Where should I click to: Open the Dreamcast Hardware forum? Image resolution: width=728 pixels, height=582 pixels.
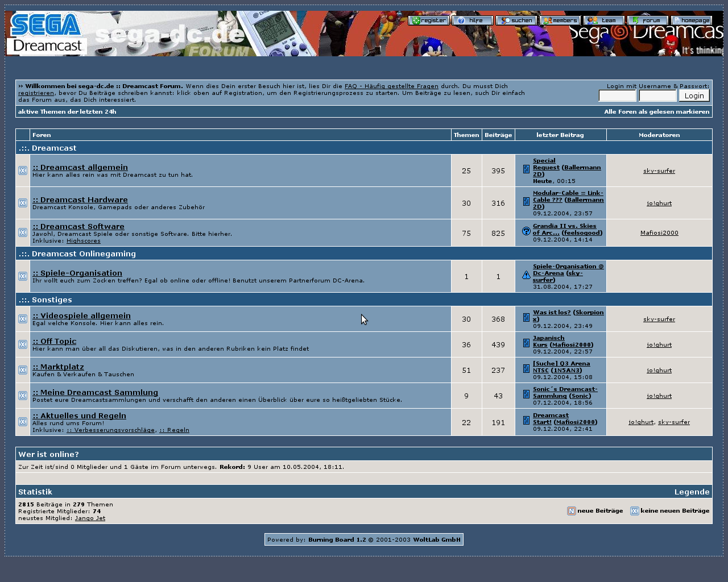pyautogui.click(x=80, y=199)
